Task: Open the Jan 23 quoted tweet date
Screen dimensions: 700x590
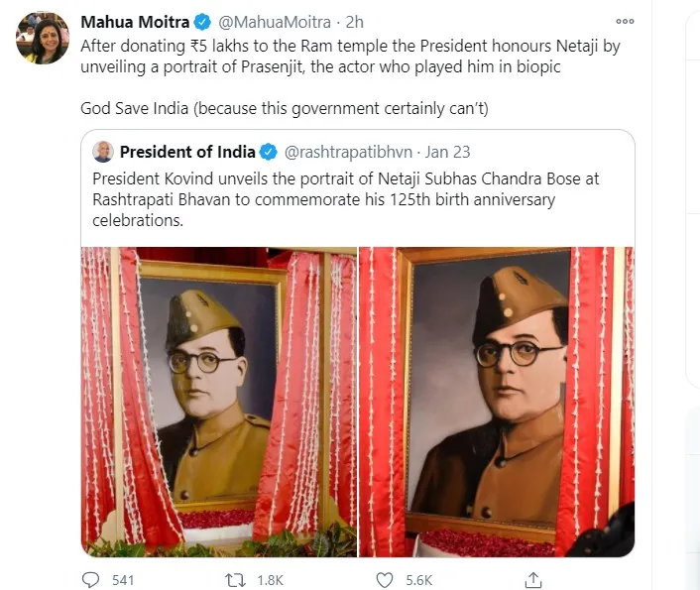Action: coord(447,152)
